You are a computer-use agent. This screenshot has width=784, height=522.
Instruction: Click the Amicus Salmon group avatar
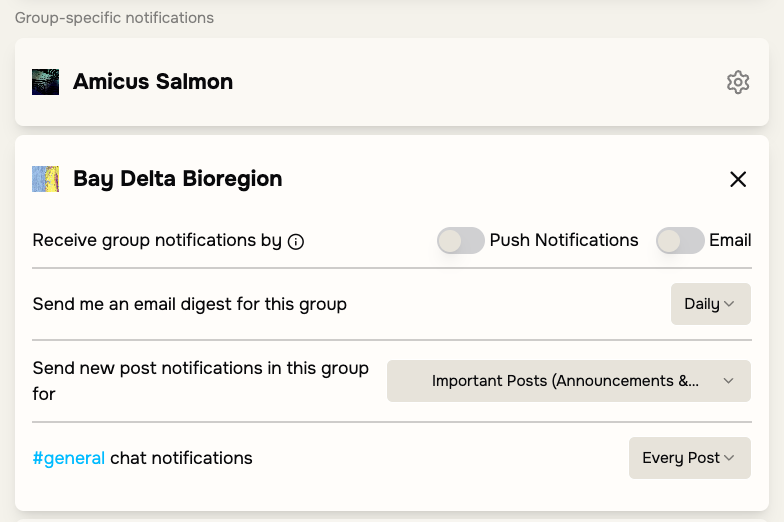coord(46,82)
